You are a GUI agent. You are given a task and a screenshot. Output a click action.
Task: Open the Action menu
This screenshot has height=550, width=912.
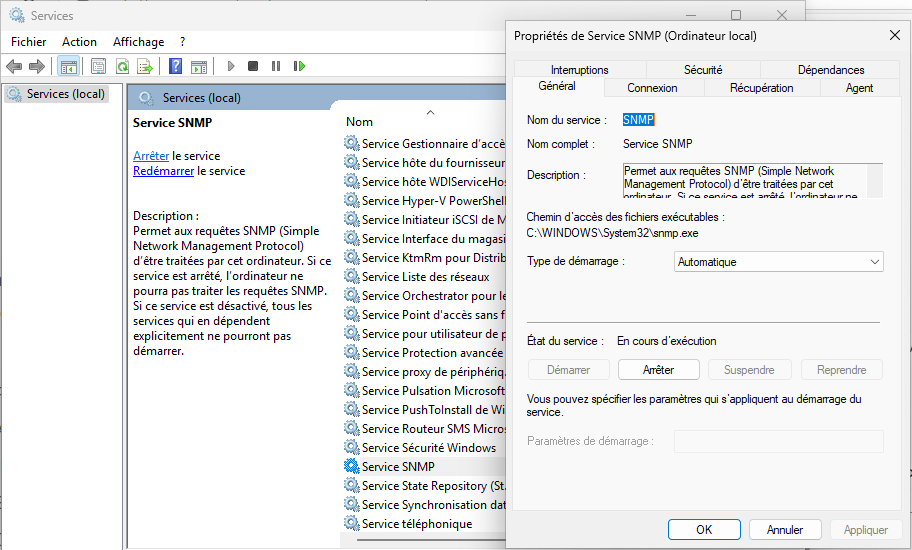pos(79,42)
